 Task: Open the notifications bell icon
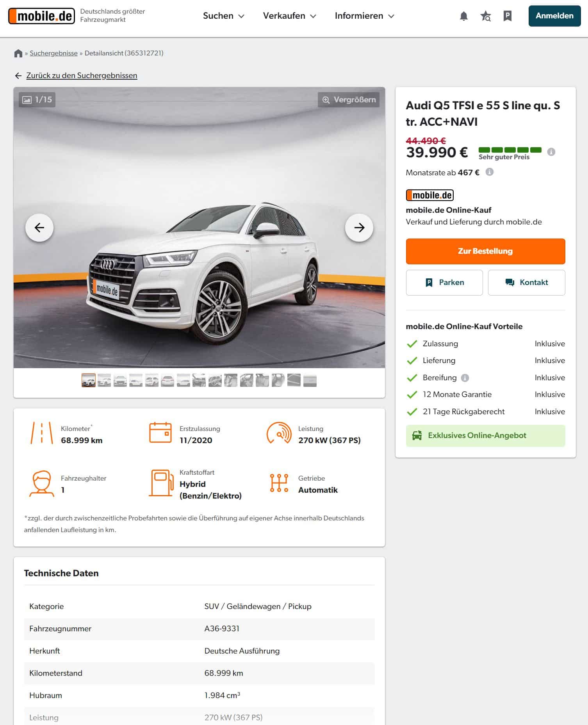463,16
